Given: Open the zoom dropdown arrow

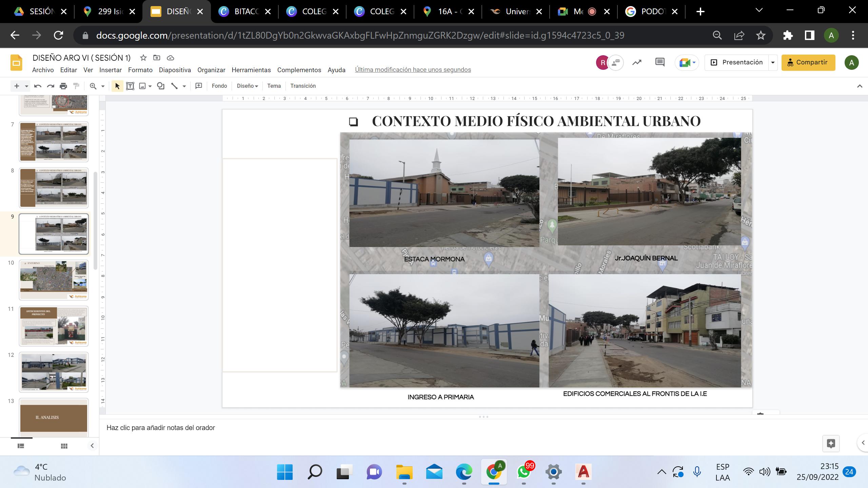Looking at the screenshot, I should tap(103, 86).
